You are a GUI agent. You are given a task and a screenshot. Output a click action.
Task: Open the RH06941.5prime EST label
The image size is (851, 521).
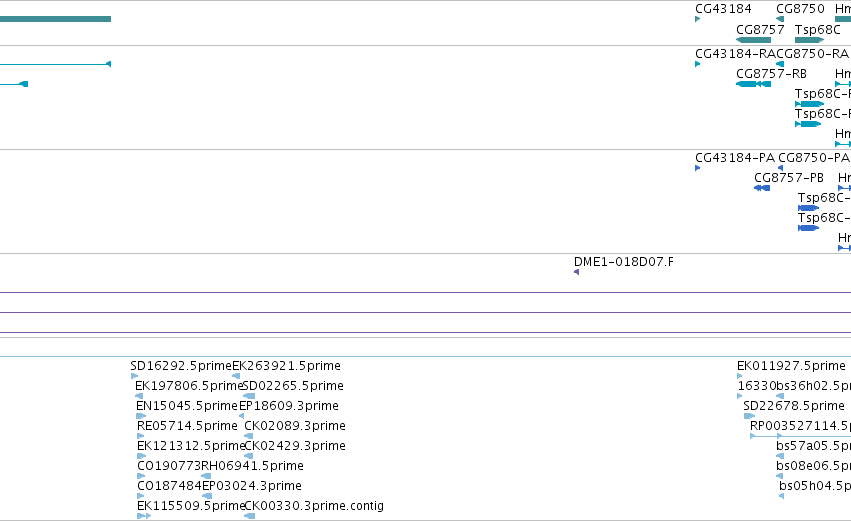[252, 466]
